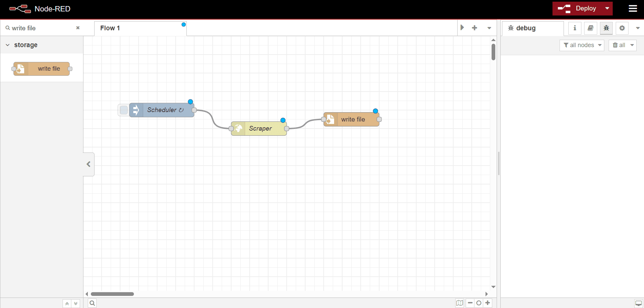The height and width of the screenshot is (308, 644).
Task: Click the vertical scrollbar down arrow
Action: tap(493, 287)
